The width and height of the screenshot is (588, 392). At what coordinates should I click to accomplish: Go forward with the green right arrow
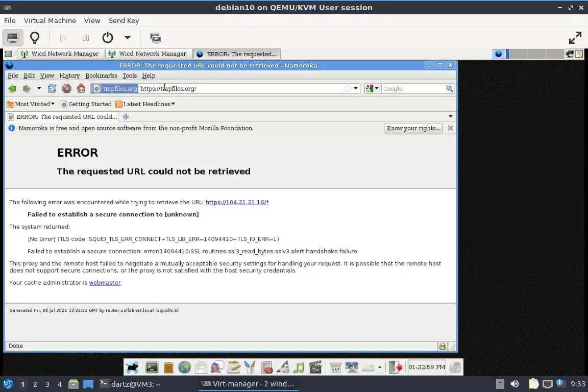26,88
